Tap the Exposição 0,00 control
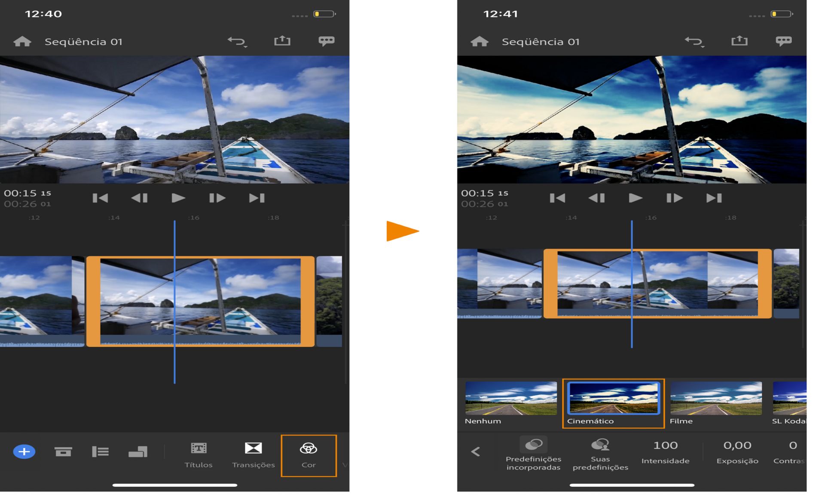The image size is (825, 504). point(737,452)
